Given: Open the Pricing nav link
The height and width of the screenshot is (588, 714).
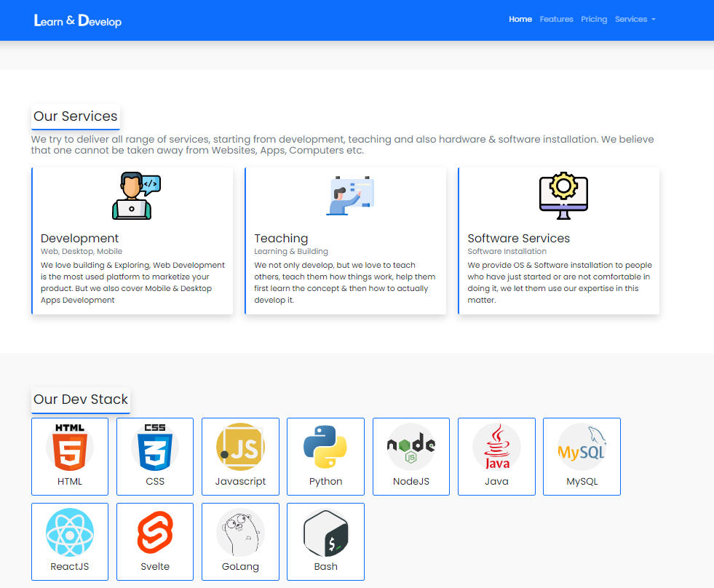Looking at the screenshot, I should click(594, 19).
